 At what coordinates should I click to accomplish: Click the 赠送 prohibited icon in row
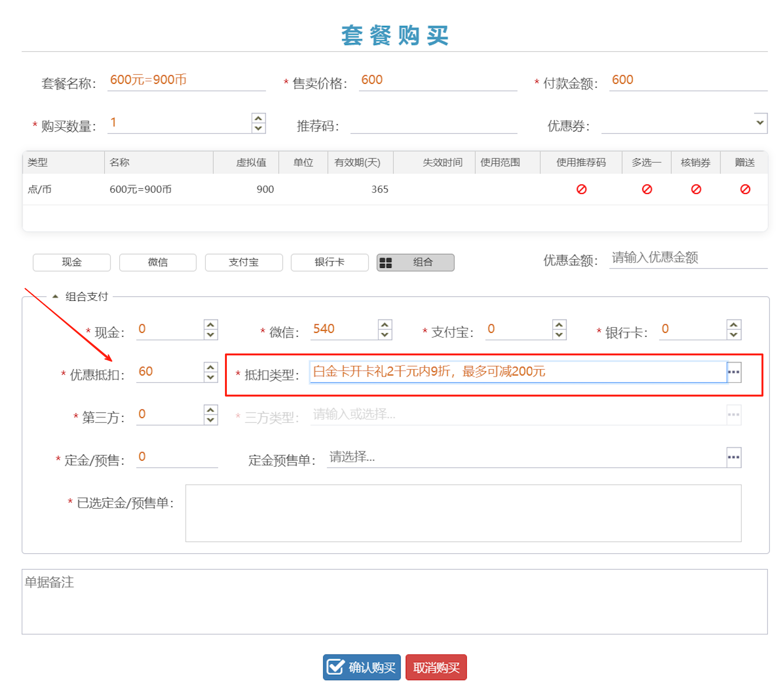[x=745, y=189]
